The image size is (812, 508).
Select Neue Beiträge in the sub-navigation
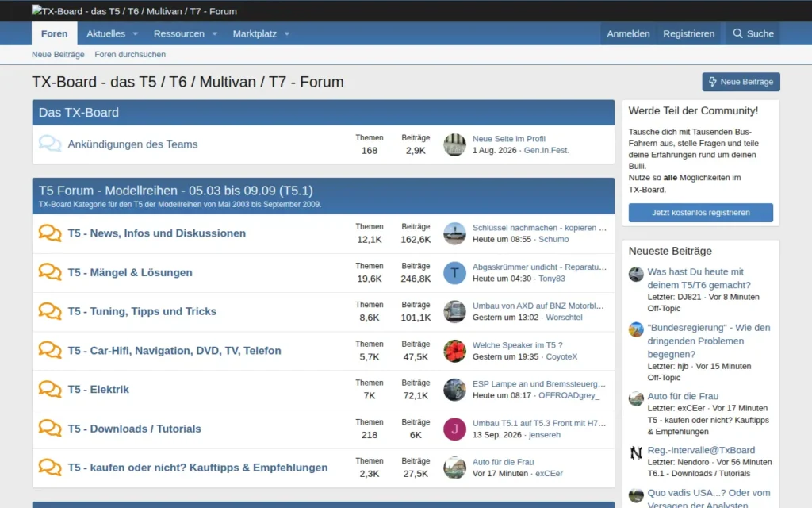pyautogui.click(x=58, y=54)
